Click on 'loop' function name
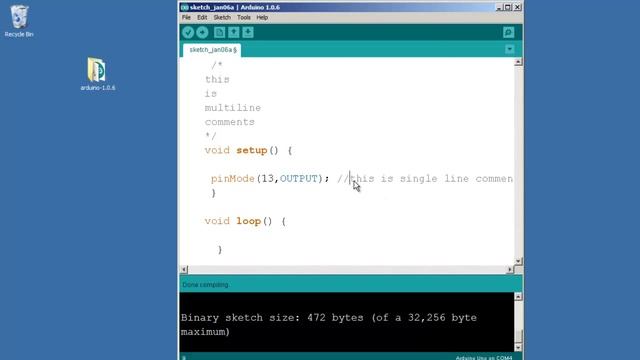 coord(249,221)
